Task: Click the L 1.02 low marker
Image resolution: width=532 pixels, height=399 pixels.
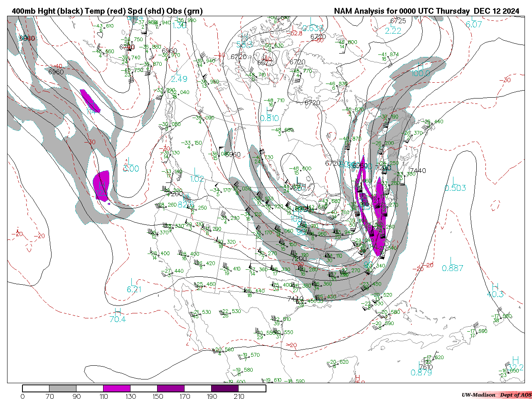Action: [197, 175]
